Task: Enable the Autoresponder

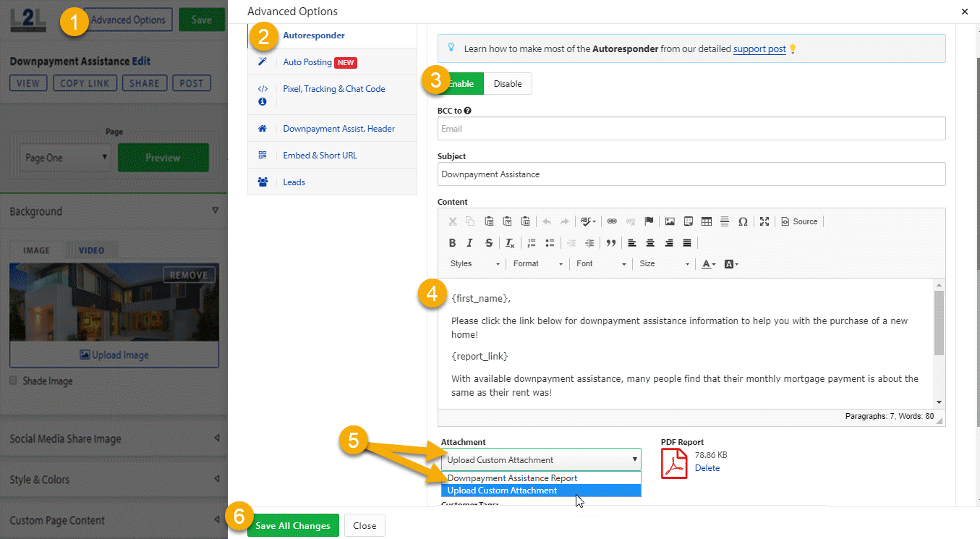Action: point(461,84)
